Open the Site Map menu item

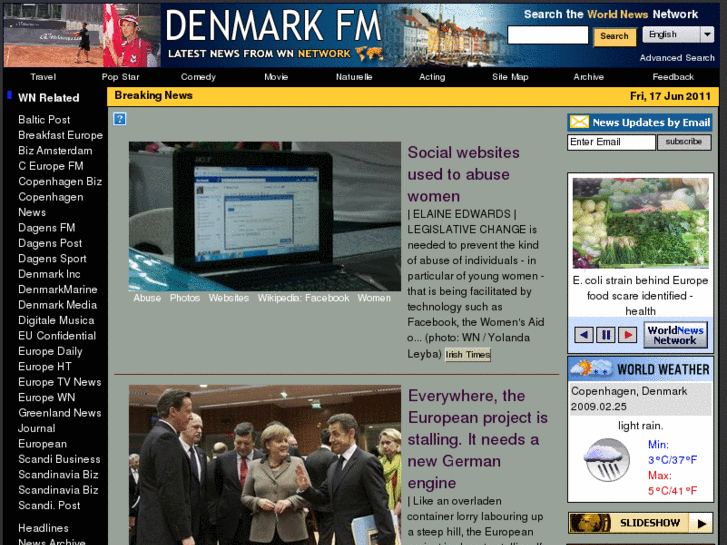click(510, 77)
